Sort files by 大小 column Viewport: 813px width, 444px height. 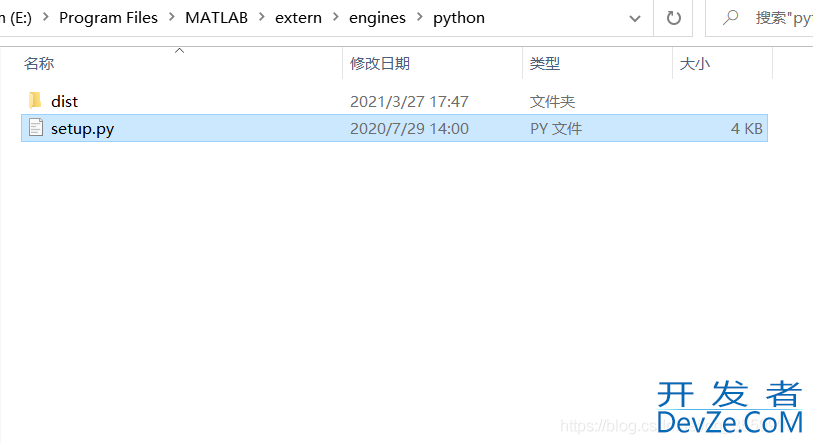point(694,63)
